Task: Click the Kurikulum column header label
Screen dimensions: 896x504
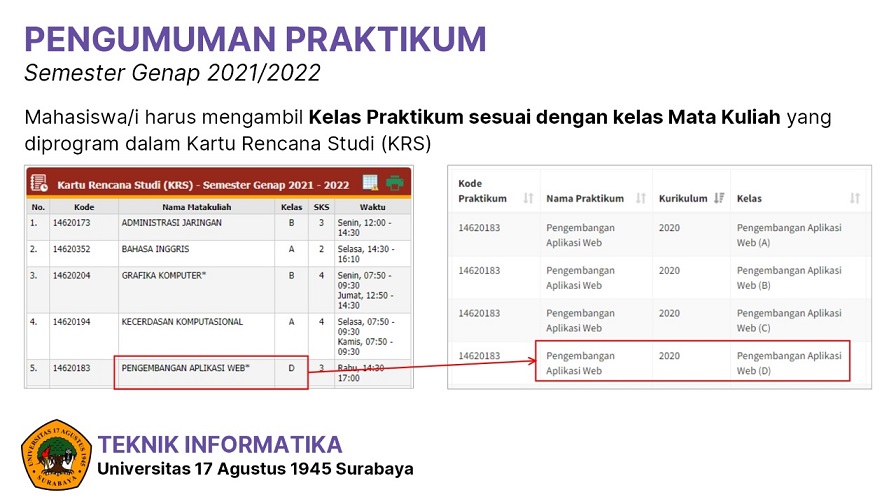Action: point(683,198)
